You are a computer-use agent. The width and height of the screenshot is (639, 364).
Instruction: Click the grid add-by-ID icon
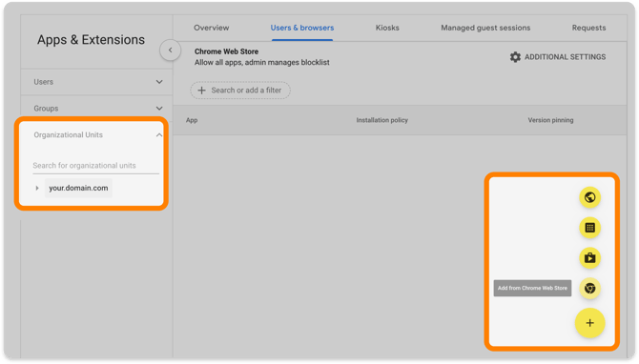click(589, 228)
